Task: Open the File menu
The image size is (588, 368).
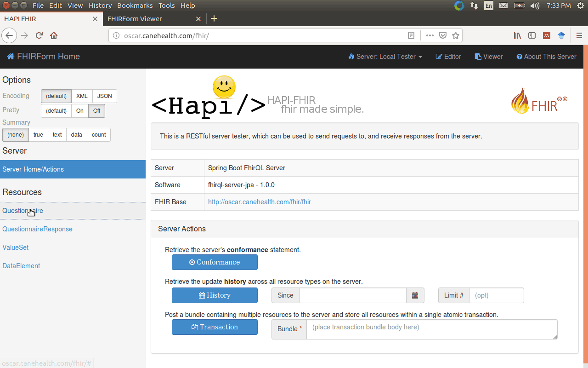Action: click(x=38, y=6)
